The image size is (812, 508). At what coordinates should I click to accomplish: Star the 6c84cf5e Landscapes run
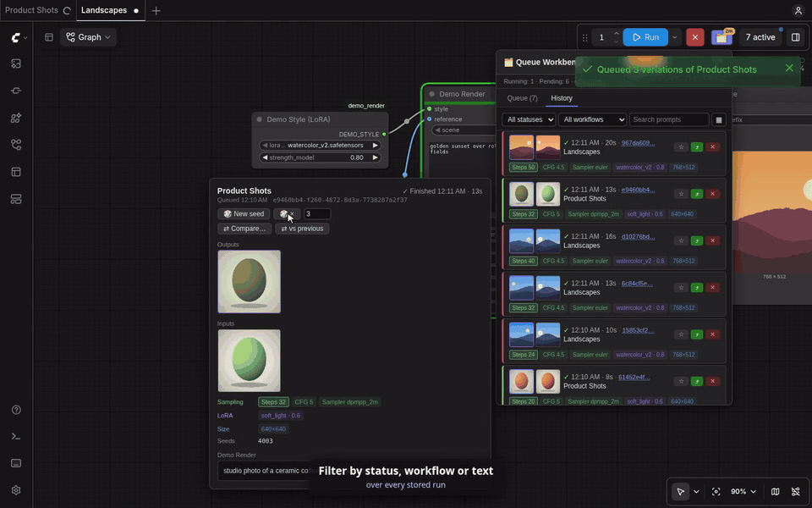click(x=681, y=288)
